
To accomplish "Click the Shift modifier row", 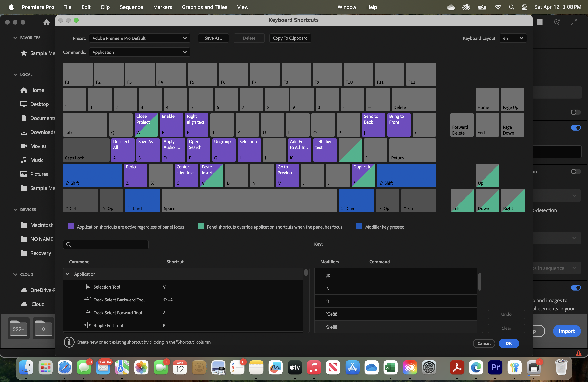I will pos(395,301).
